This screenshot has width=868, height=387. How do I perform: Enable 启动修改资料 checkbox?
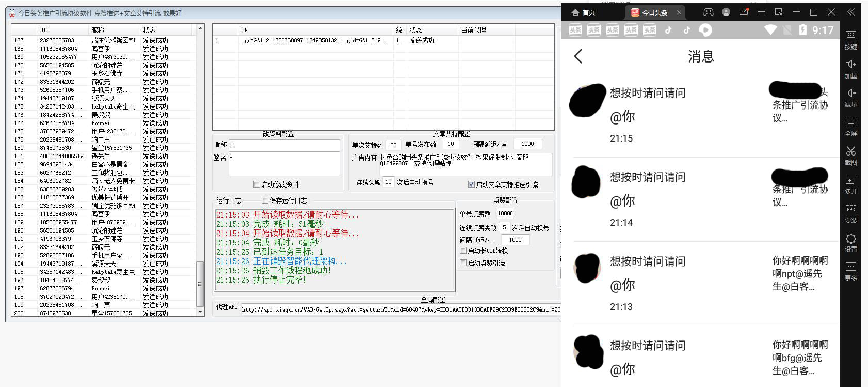[256, 184]
